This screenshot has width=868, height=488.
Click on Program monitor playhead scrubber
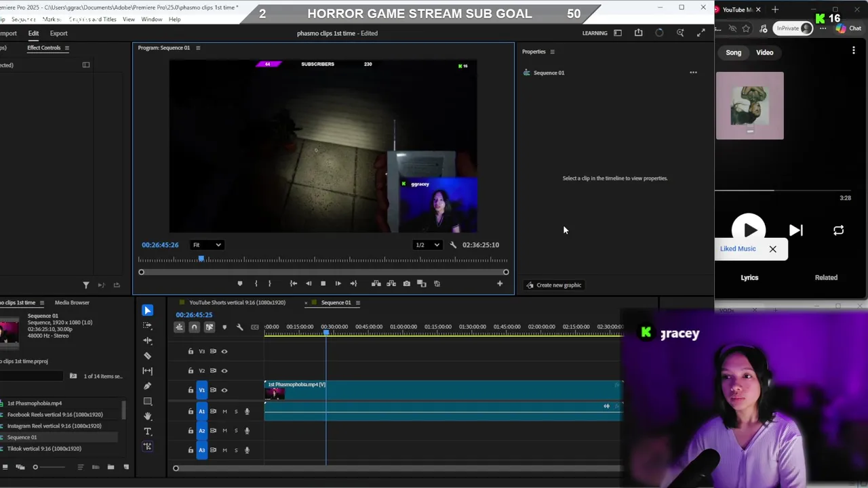(x=201, y=259)
